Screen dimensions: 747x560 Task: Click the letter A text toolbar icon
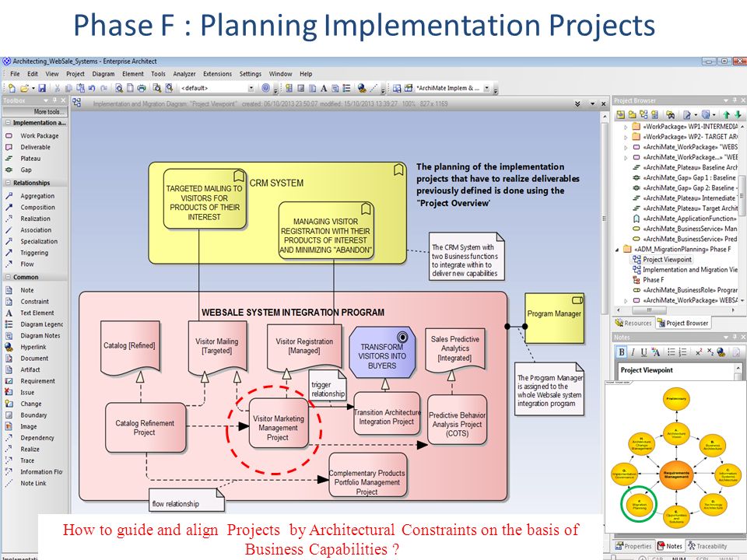pos(324,88)
